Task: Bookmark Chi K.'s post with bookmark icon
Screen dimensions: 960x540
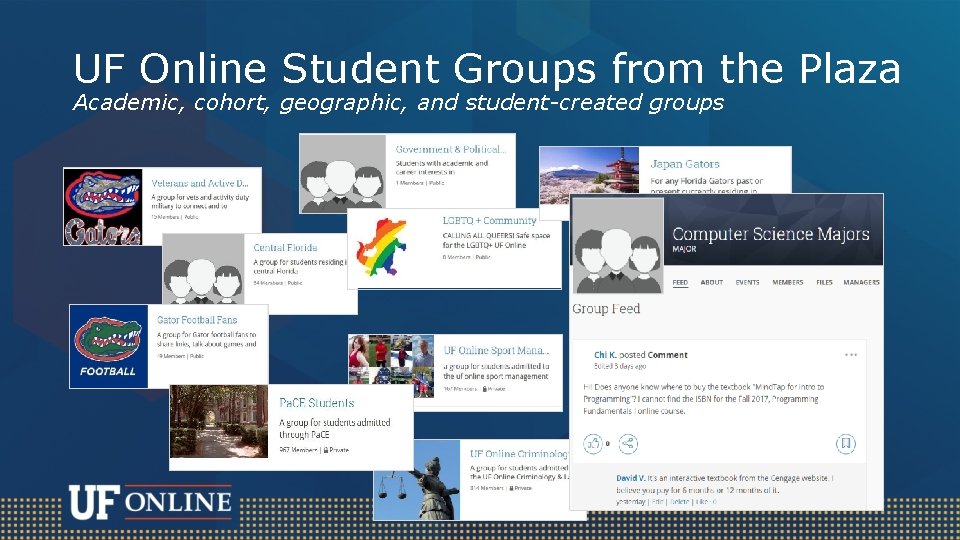Action: point(846,443)
